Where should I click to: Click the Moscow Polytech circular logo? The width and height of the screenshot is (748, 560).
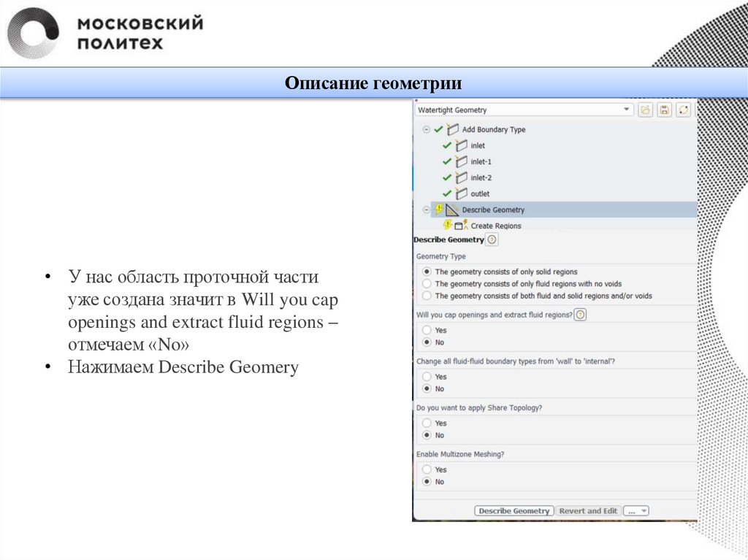(x=34, y=33)
